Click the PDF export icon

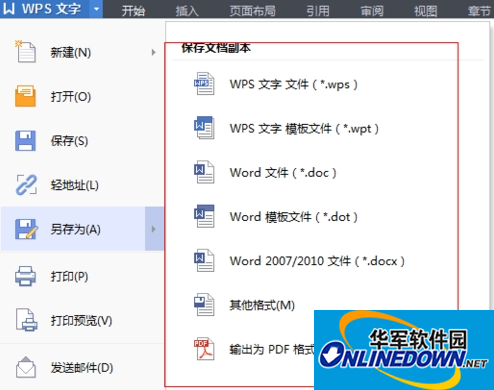pyautogui.click(x=204, y=349)
